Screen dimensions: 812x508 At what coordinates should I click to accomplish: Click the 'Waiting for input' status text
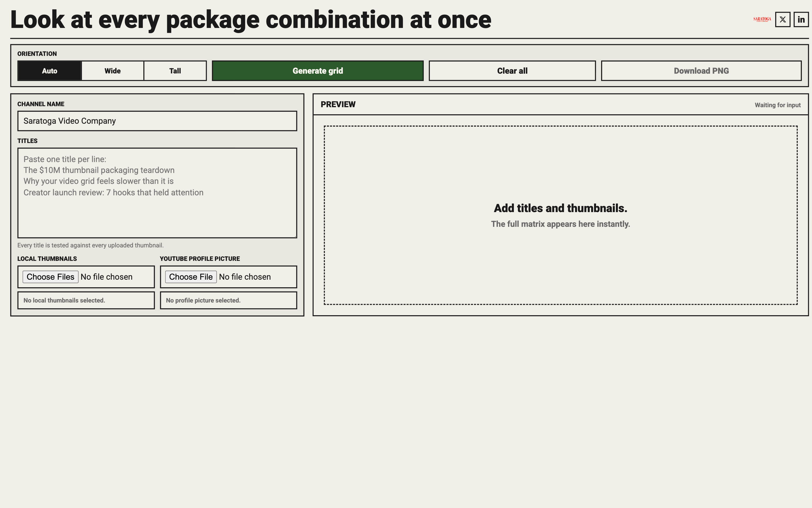(x=777, y=105)
